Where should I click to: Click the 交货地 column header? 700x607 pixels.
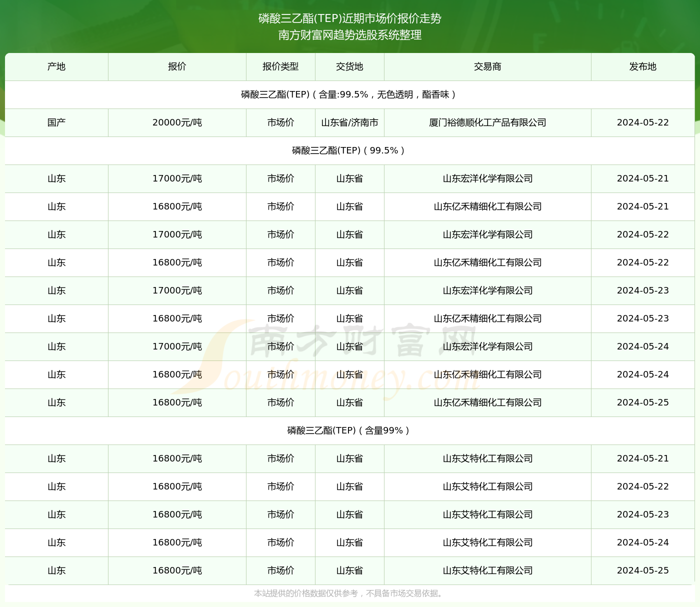click(x=349, y=66)
